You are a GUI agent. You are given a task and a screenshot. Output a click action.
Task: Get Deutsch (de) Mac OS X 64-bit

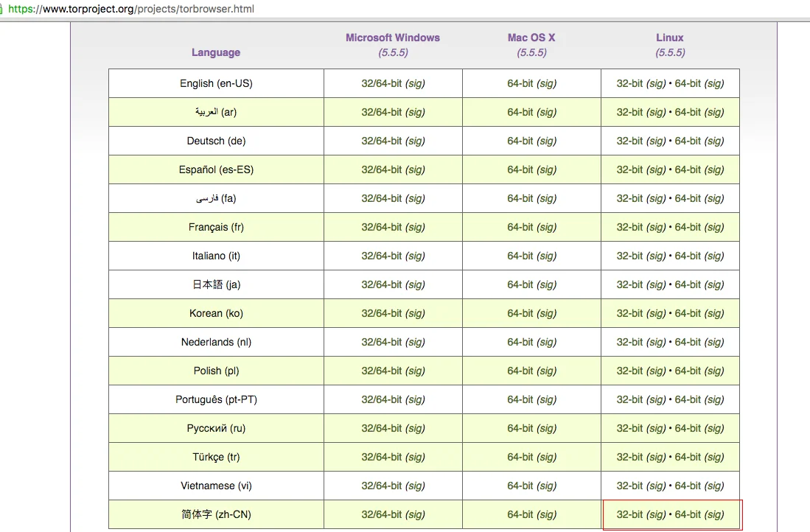pos(520,141)
